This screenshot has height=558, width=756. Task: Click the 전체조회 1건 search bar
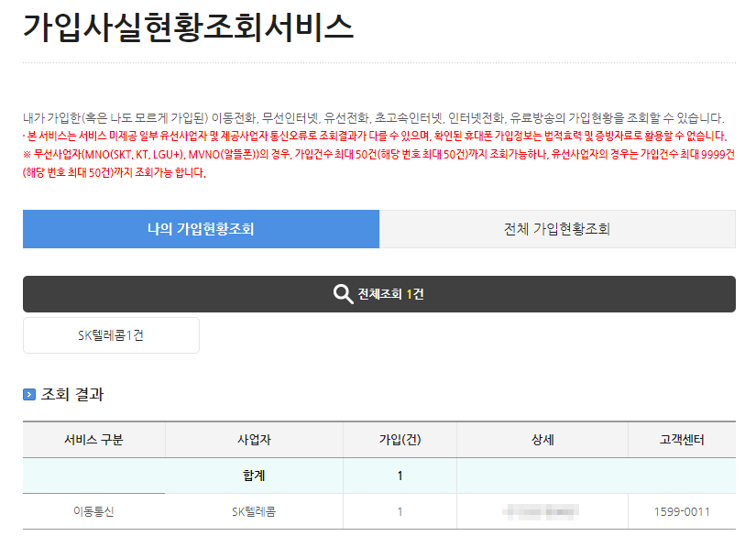tap(378, 293)
